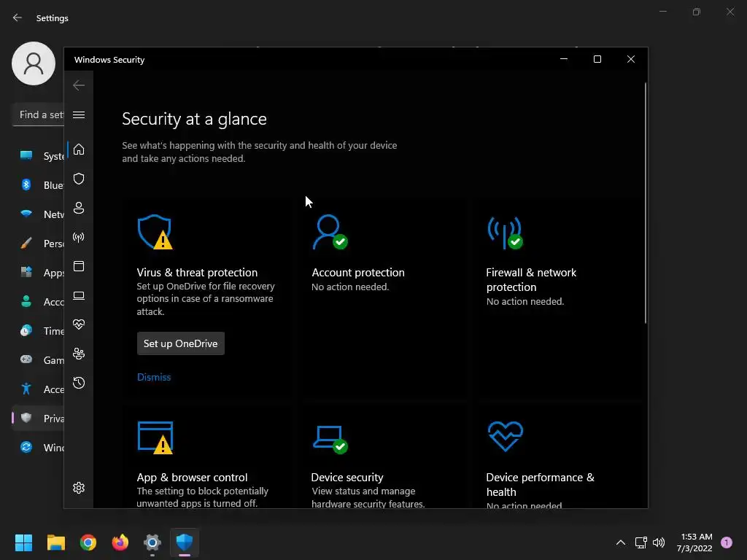Close the Windows Security window

(x=631, y=59)
